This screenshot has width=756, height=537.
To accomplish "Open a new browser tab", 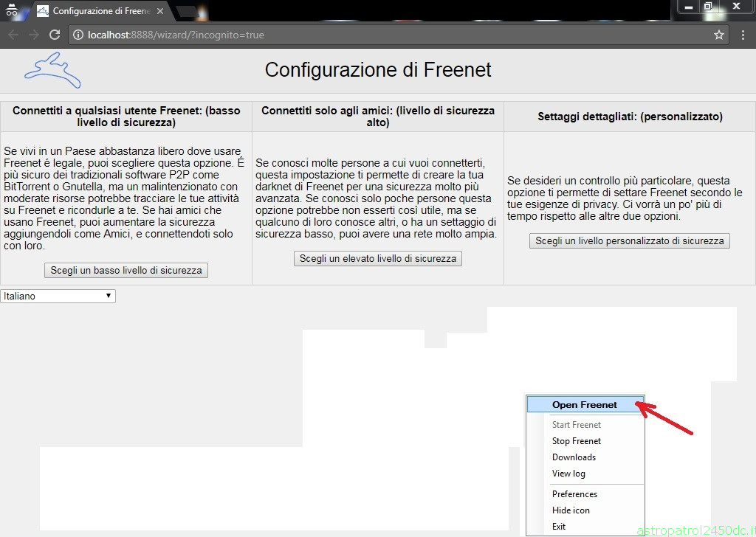I will (189, 12).
